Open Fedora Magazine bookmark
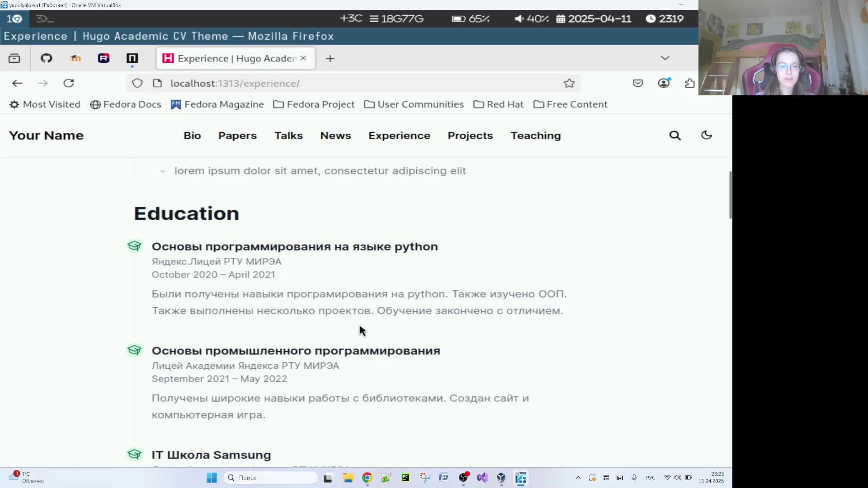Viewport: 868px width, 488px height. point(217,104)
